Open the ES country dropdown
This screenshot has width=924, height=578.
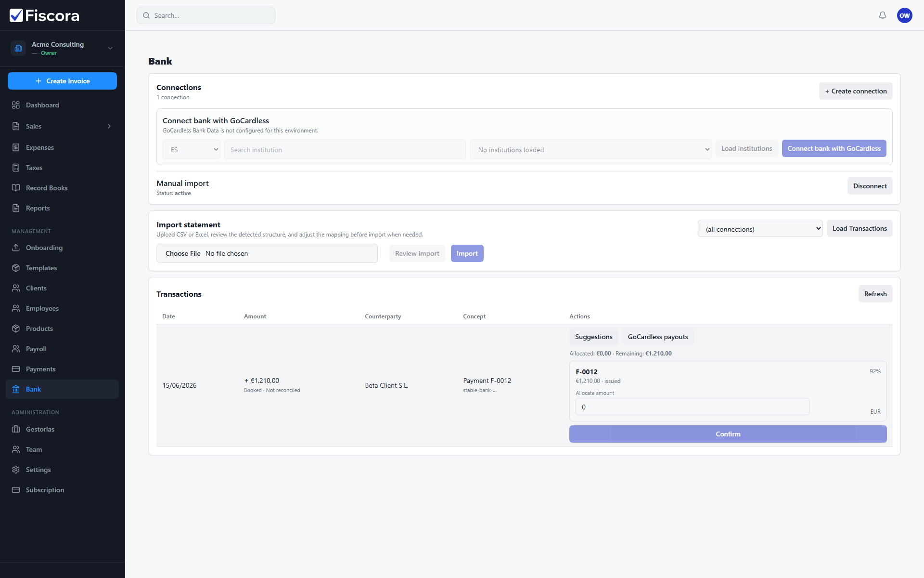click(192, 149)
